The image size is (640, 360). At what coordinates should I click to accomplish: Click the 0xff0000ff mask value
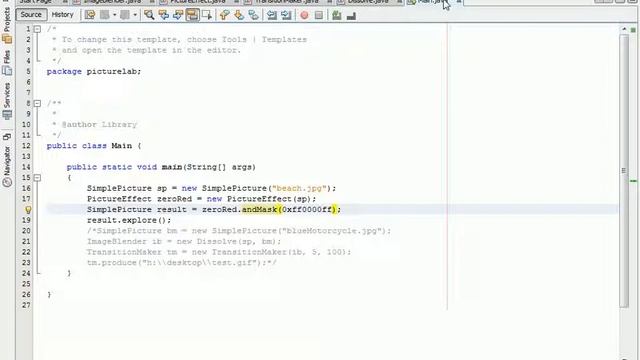click(x=307, y=209)
